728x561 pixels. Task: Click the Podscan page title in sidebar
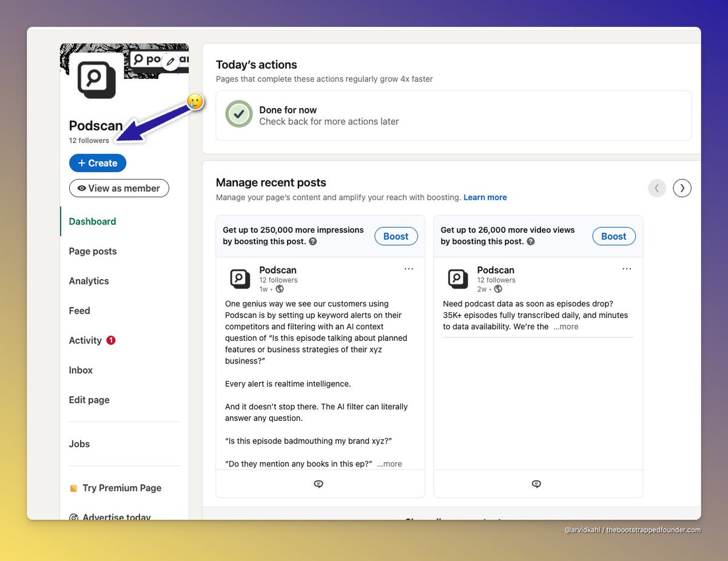(x=96, y=126)
